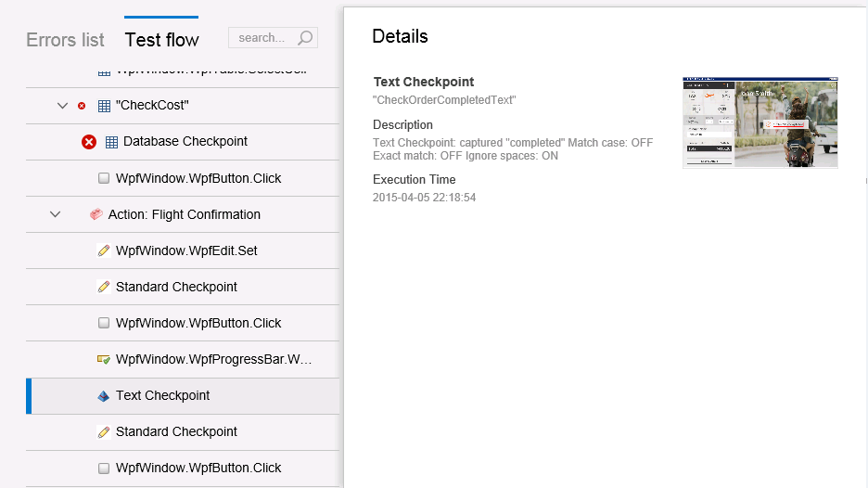Screen dimensions: 868x488
Task: Open the screenshot thumbnail in Details
Action: pos(759,122)
